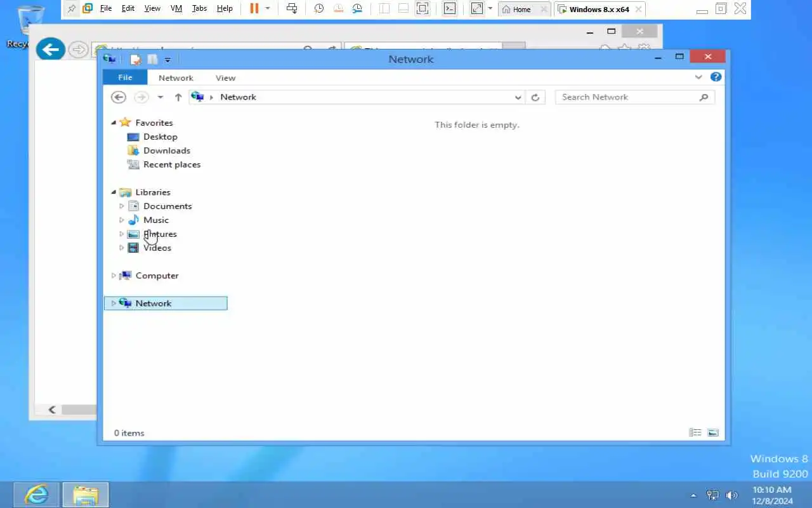Refresh the Network folder view
This screenshot has height=508, width=812.
(535, 97)
